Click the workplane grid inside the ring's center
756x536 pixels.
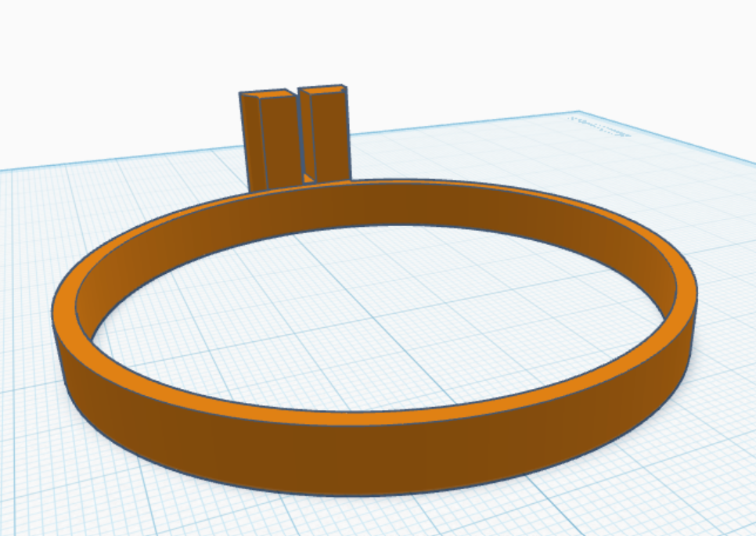(x=376, y=313)
